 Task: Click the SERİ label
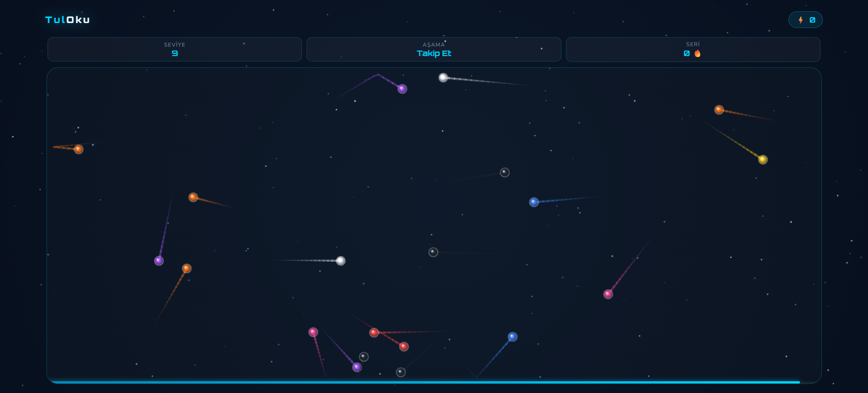point(693,44)
